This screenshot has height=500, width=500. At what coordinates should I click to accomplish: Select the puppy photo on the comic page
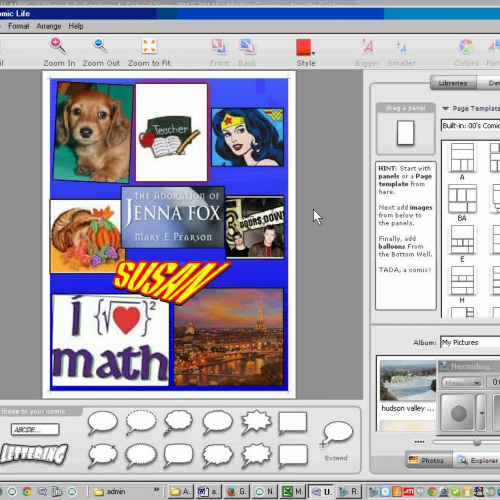(x=93, y=132)
